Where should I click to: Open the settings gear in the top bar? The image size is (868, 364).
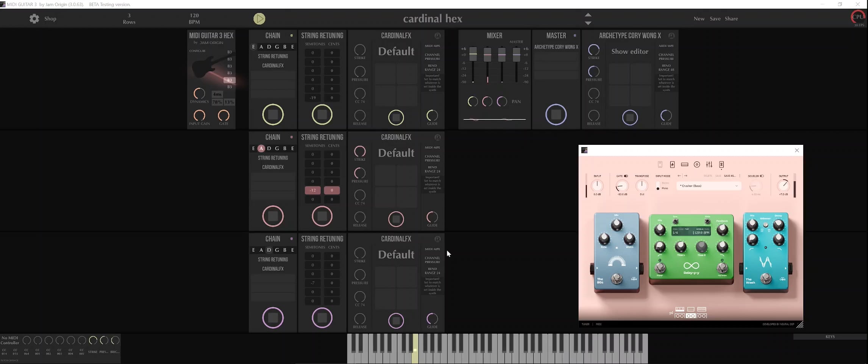point(34,19)
